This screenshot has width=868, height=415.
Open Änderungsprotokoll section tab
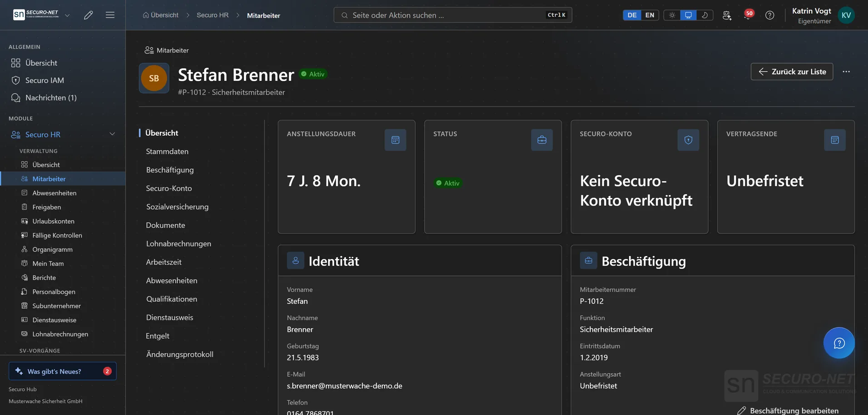point(180,354)
